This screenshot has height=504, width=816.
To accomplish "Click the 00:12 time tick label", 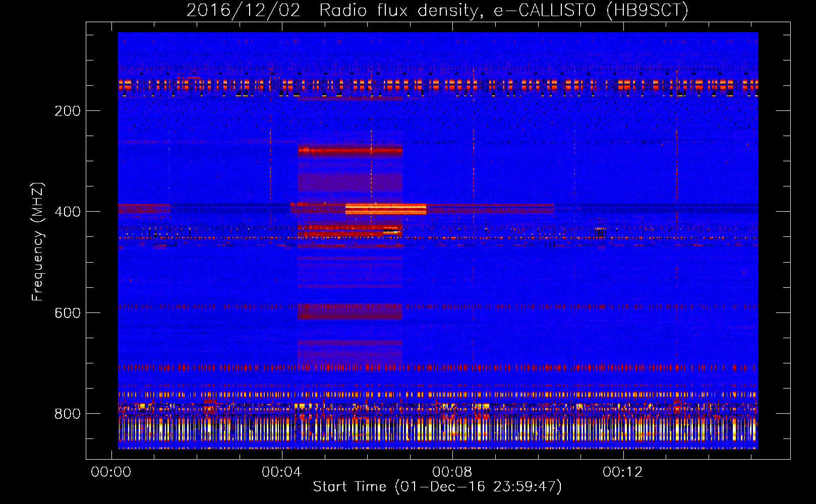I will point(623,472).
